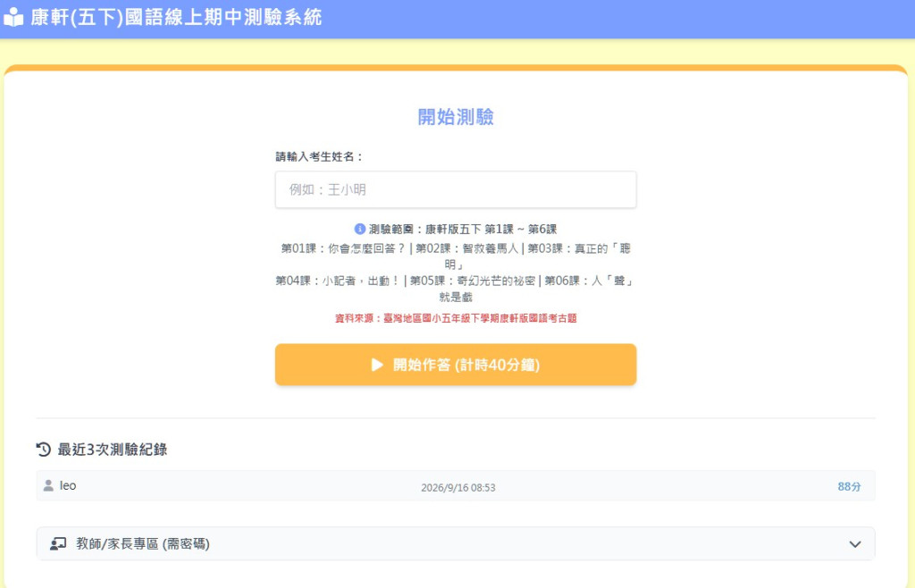Click the red 資料來源 notice text
This screenshot has height=588, width=915.
click(456, 318)
